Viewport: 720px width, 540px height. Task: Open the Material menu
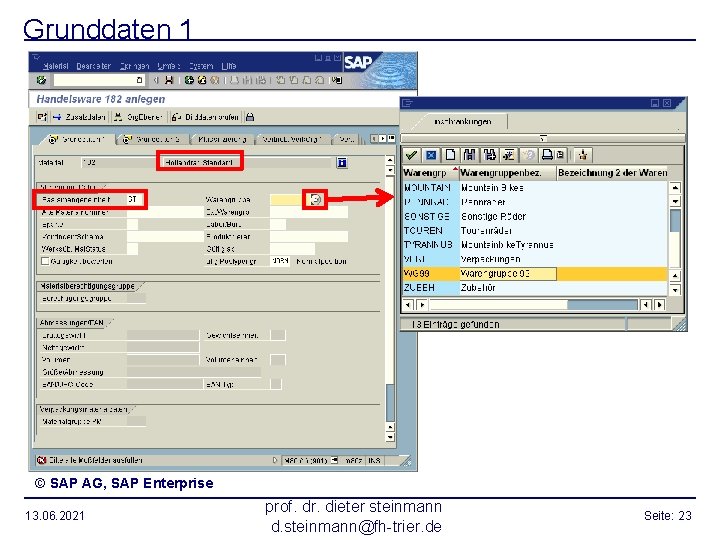(x=56, y=66)
